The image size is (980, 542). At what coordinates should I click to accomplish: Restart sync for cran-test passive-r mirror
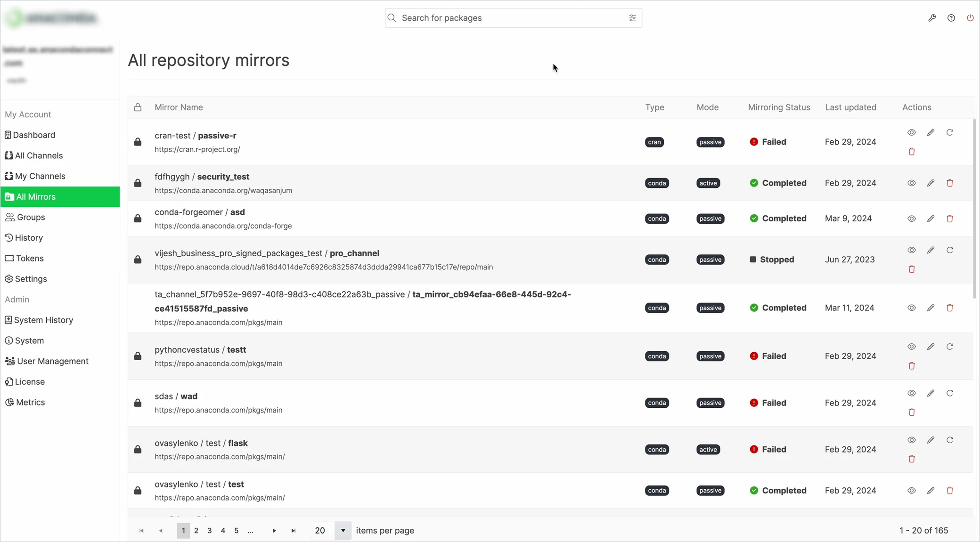click(950, 132)
